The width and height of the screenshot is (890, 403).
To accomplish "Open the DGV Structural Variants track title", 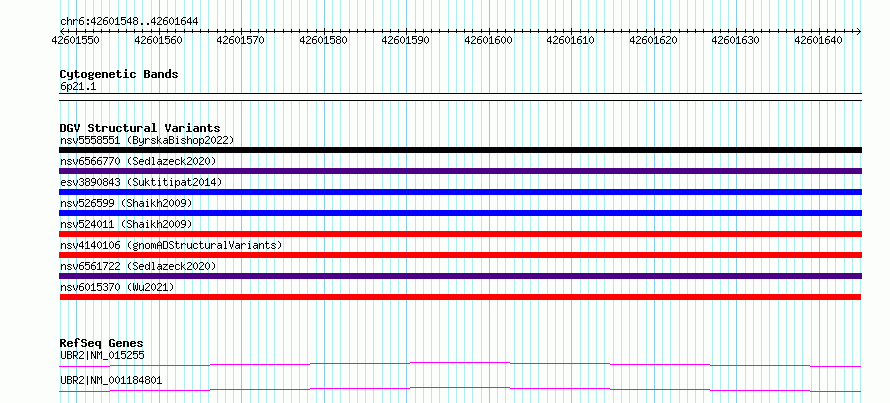I will (x=140, y=128).
